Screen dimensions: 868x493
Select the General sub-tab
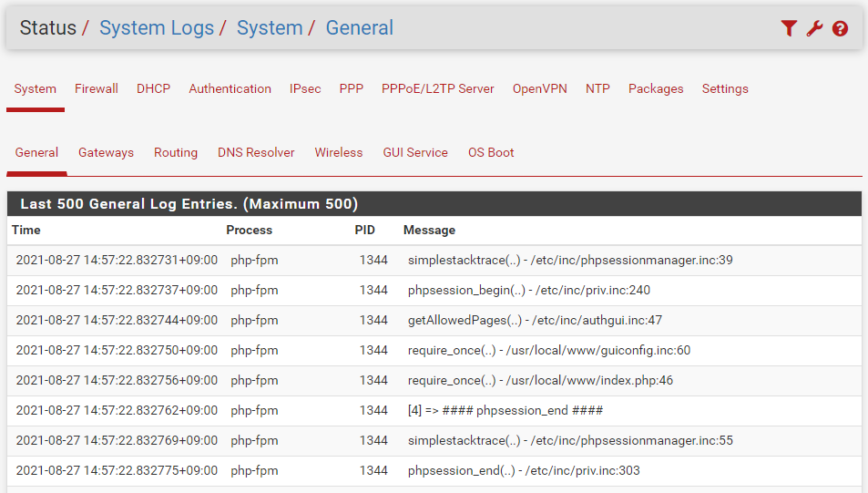coord(36,152)
